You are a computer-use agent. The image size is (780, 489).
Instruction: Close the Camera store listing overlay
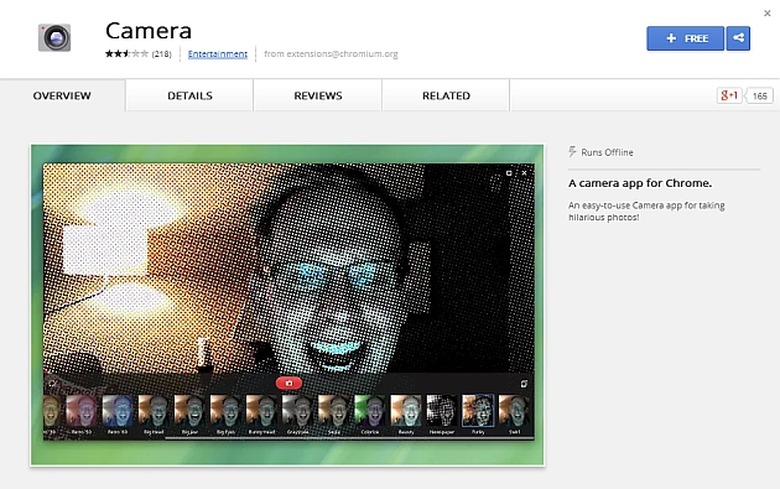[x=769, y=11]
